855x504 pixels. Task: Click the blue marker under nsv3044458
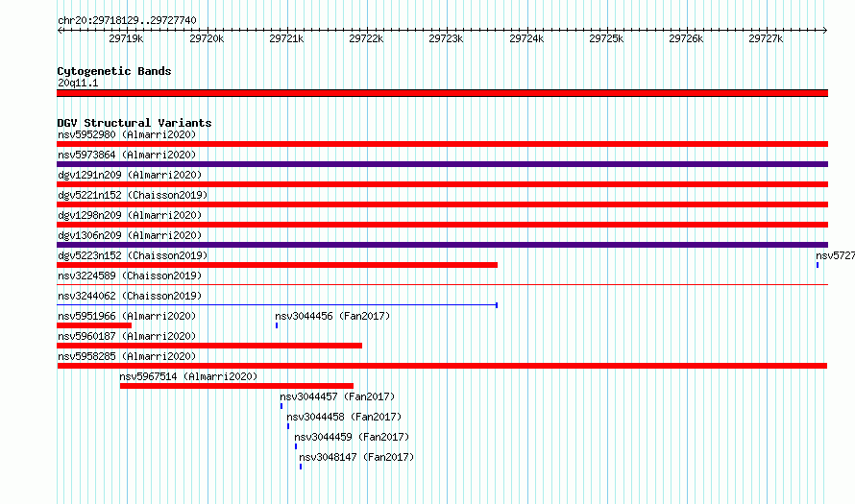click(x=288, y=426)
